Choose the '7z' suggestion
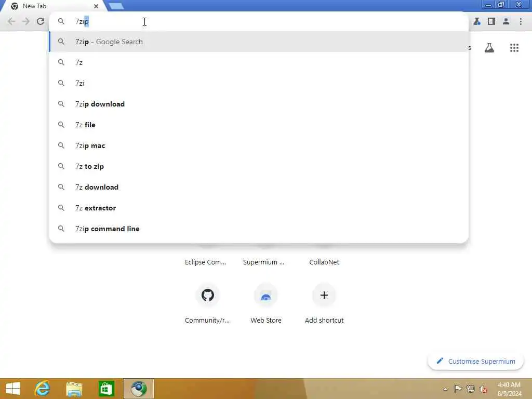 click(259, 62)
